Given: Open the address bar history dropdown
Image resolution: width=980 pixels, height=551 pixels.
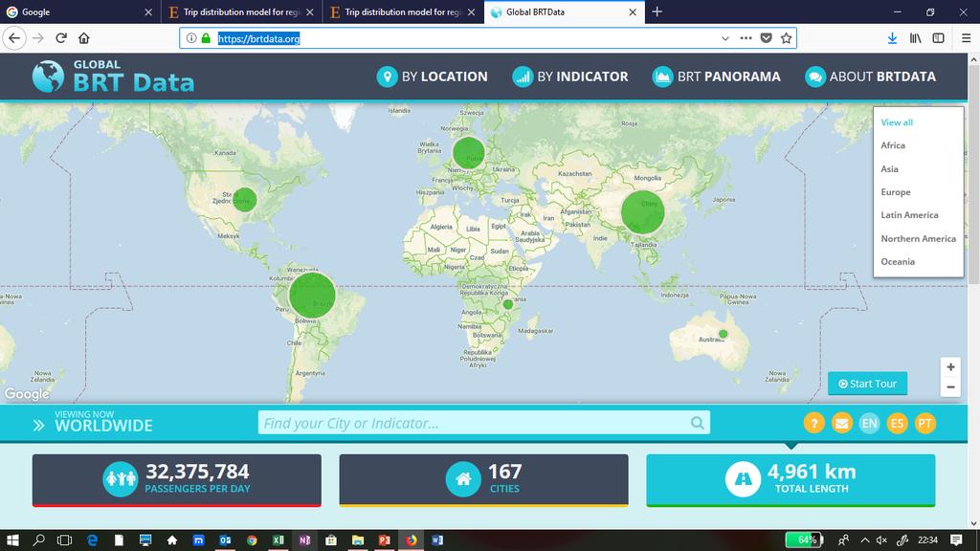Looking at the screenshot, I should click(x=725, y=38).
